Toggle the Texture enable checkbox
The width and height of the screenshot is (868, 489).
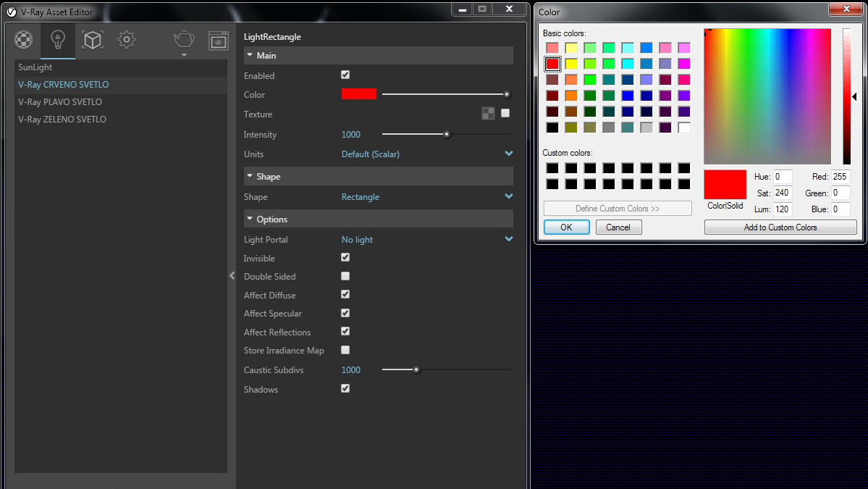505,113
